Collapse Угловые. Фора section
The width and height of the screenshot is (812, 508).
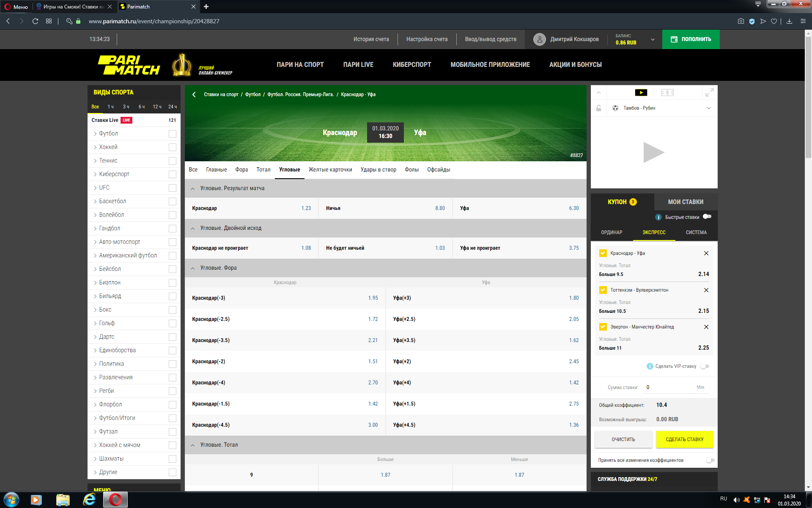[193, 268]
